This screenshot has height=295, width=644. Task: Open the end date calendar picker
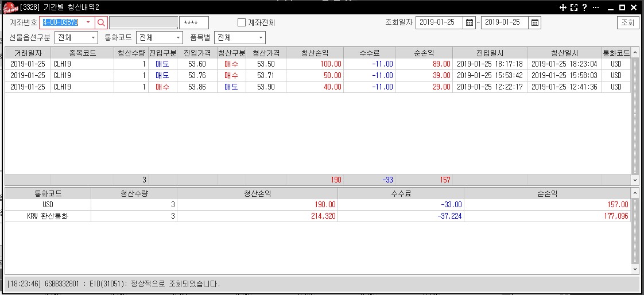pyautogui.click(x=534, y=22)
